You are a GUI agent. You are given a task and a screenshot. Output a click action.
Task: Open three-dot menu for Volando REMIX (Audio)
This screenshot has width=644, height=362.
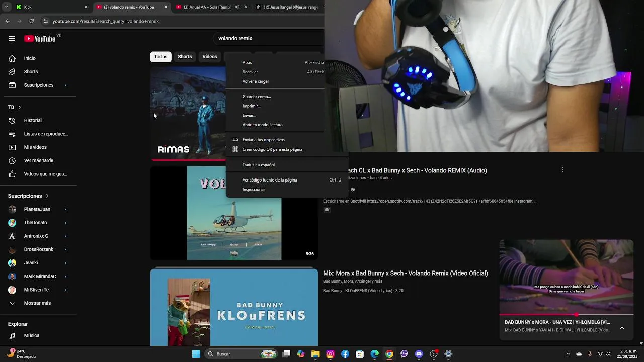[x=562, y=170]
